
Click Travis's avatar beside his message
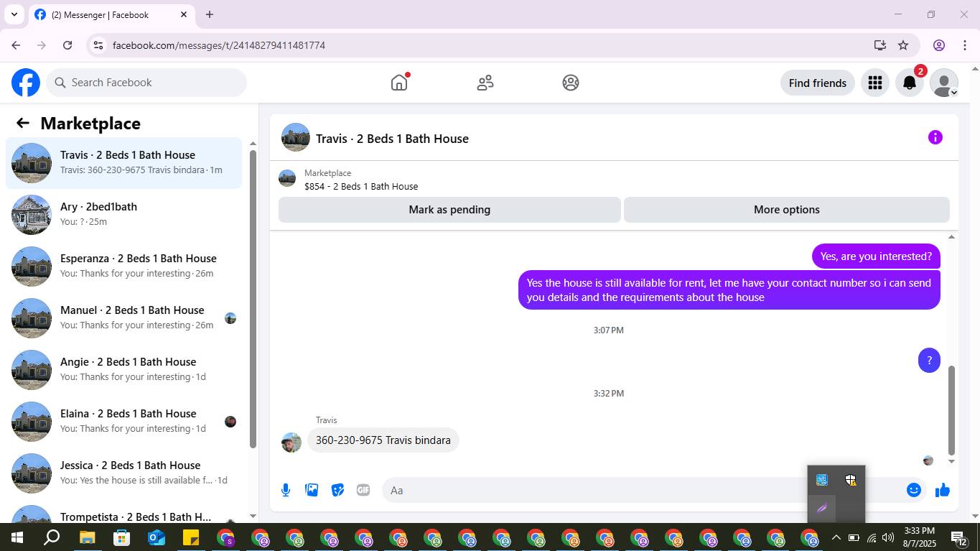tap(291, 442)
